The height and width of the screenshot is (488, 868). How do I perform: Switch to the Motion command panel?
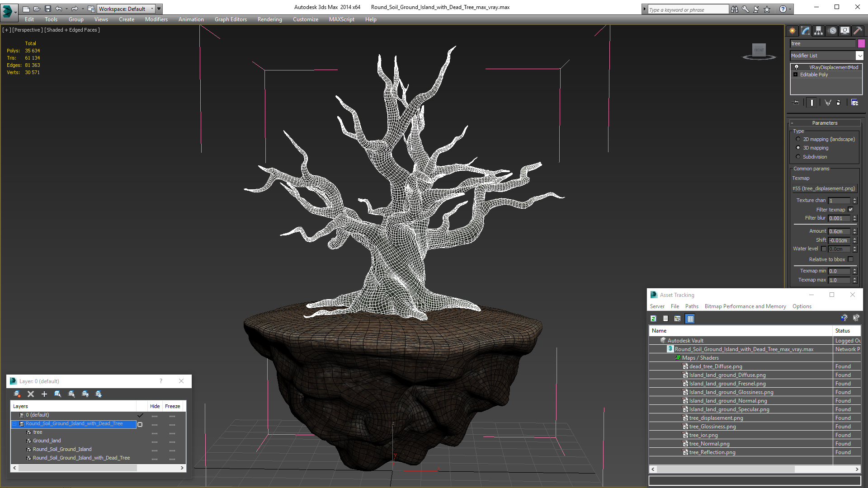click(832, 31)
